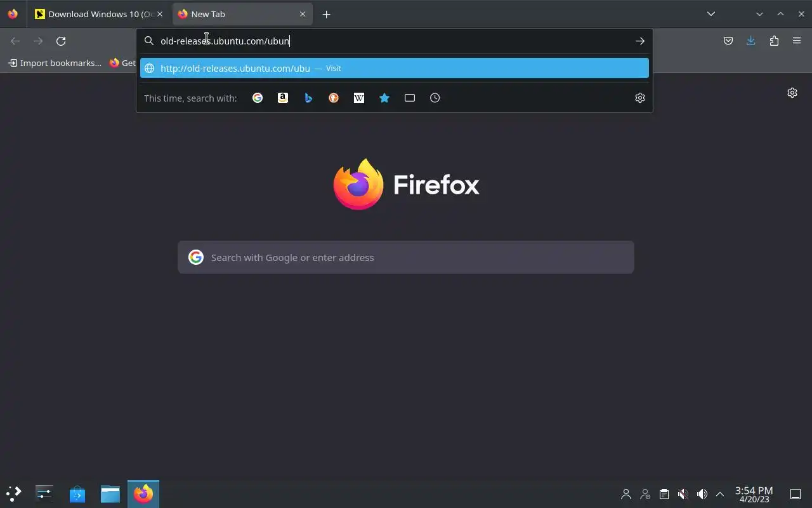Open the Downloads panel

751,41
